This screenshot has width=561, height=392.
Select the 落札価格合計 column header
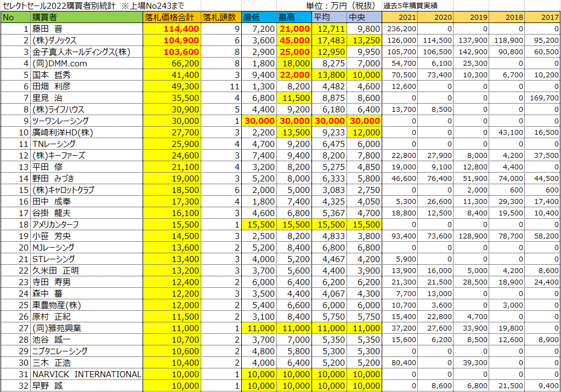[x=172, y=17]
